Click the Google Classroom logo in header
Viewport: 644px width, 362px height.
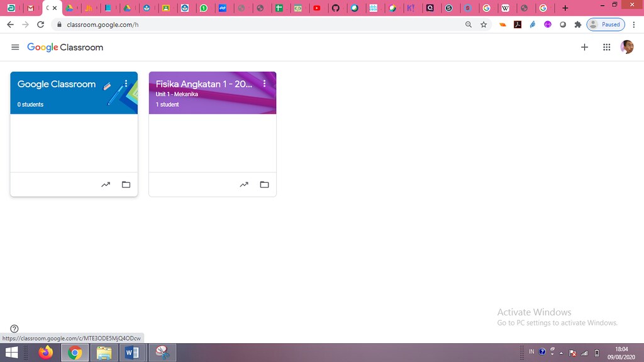tap(65, 47)
